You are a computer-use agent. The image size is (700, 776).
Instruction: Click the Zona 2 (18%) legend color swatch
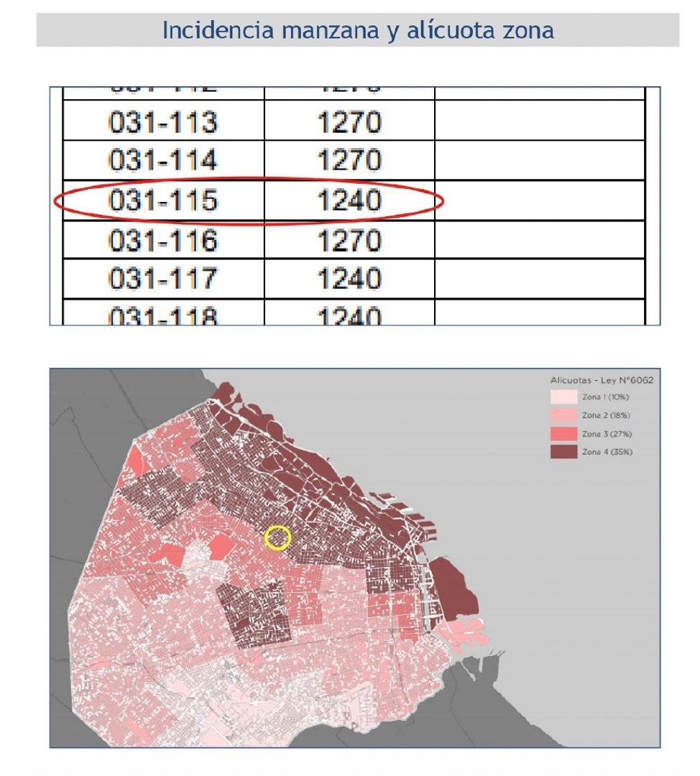coord(564,415)
